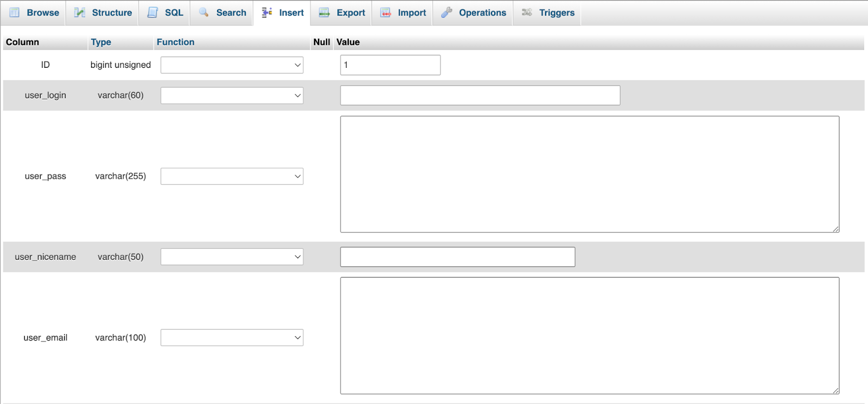Click the Type column header link

(101, 42)
